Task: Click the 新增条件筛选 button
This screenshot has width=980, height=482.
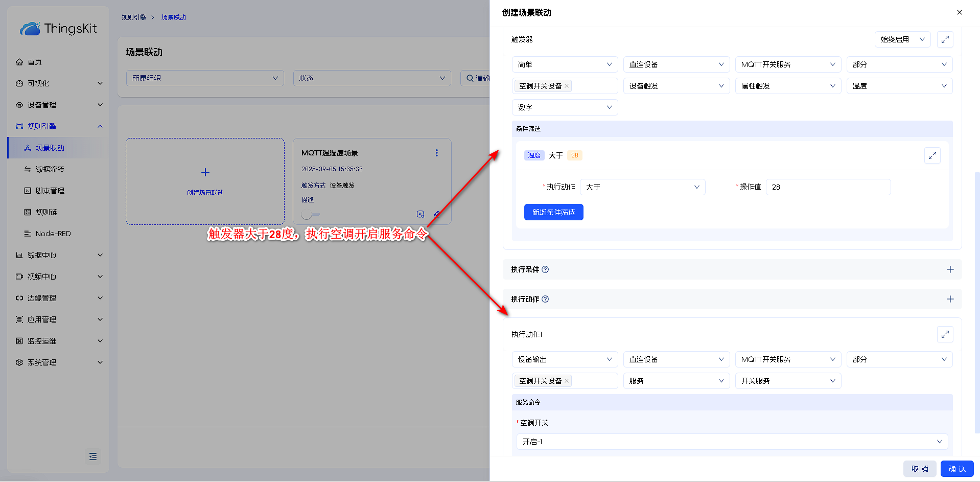Action: click(553, 212)
